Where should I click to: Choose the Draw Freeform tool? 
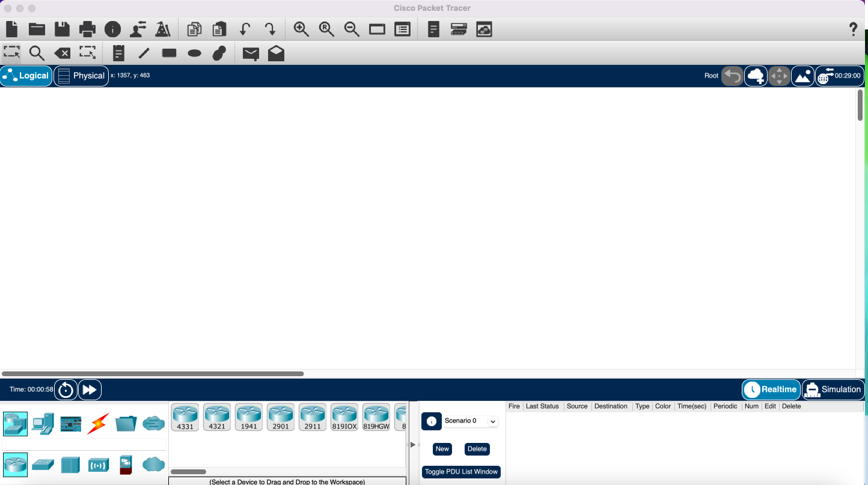[219, 53]
